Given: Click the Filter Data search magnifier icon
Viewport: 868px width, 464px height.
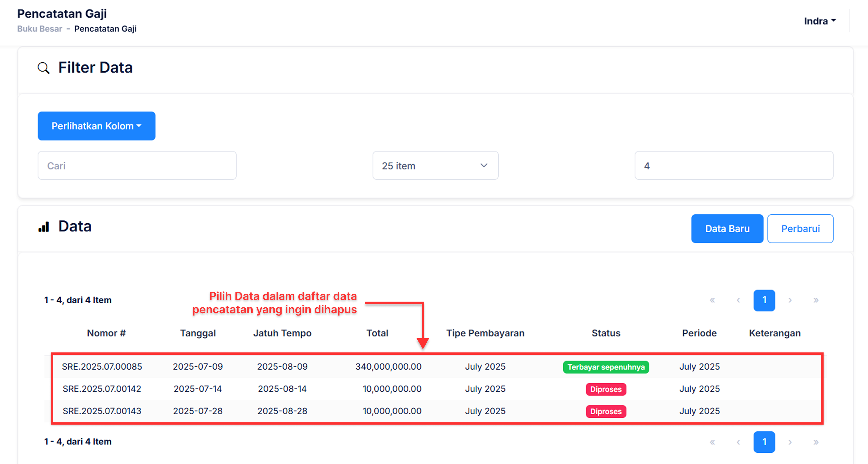Looking at the screenshot, I should point(44,68).
